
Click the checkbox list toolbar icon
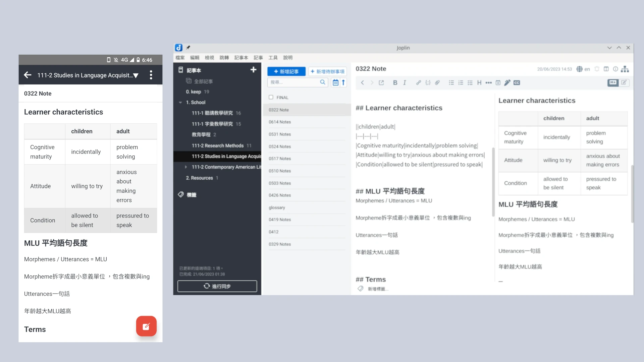coord(470,83)
